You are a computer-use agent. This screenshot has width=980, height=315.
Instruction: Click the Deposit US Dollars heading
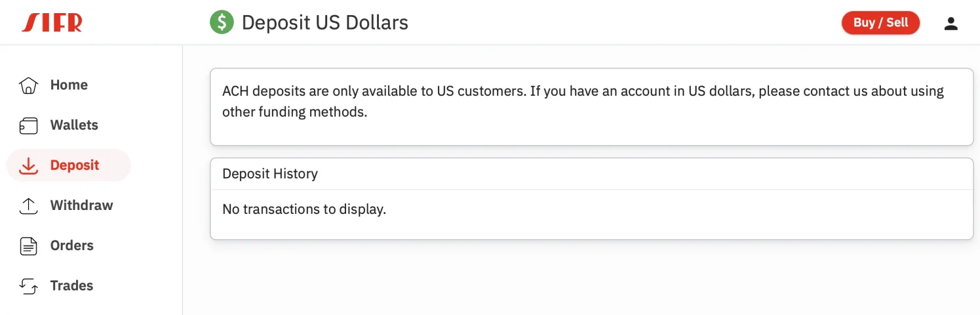click(x=324, y=22)
